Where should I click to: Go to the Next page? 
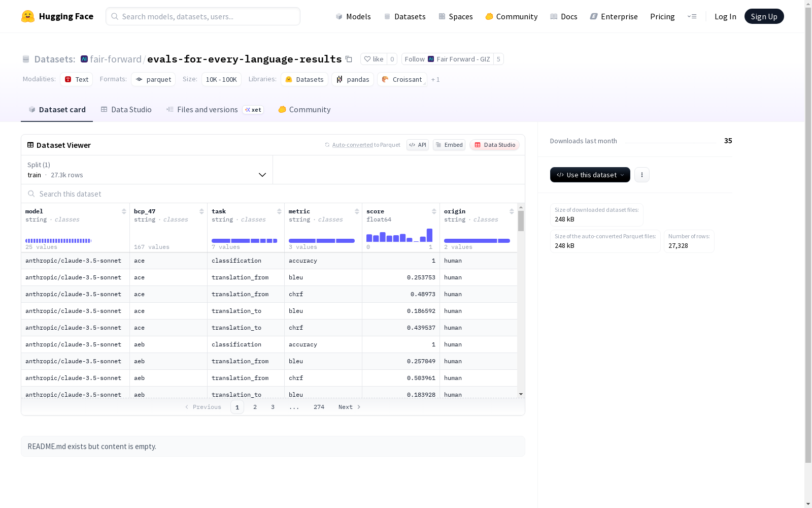[350, 407]
